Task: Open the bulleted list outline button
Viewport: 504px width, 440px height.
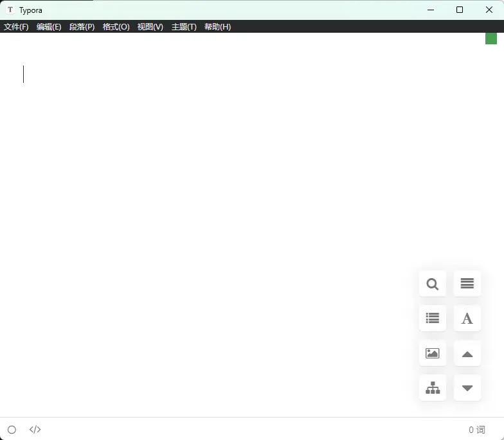Action: 432,319
